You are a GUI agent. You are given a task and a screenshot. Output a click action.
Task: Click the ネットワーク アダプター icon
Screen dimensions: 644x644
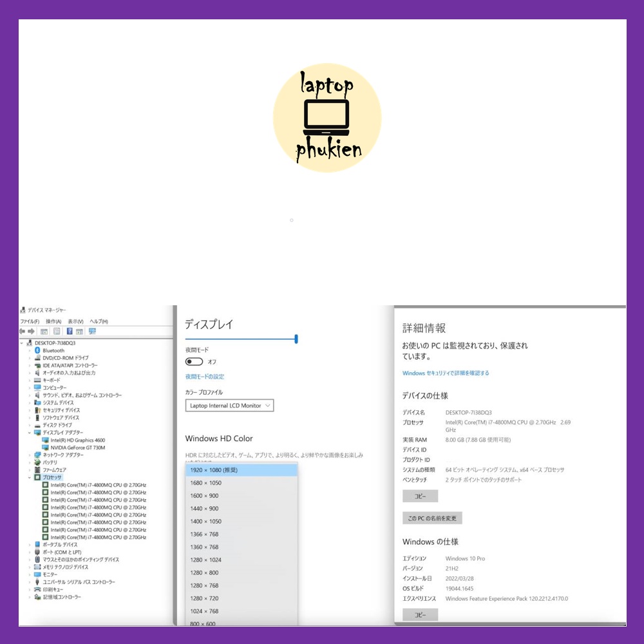click(x=37, y=455)
